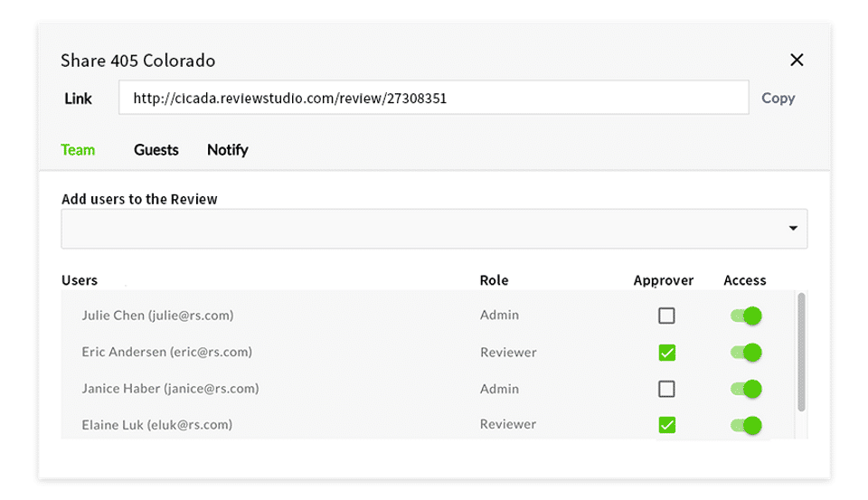Select the Team tab
Viewport: 868px width, 500px height.
coord(78,150)
